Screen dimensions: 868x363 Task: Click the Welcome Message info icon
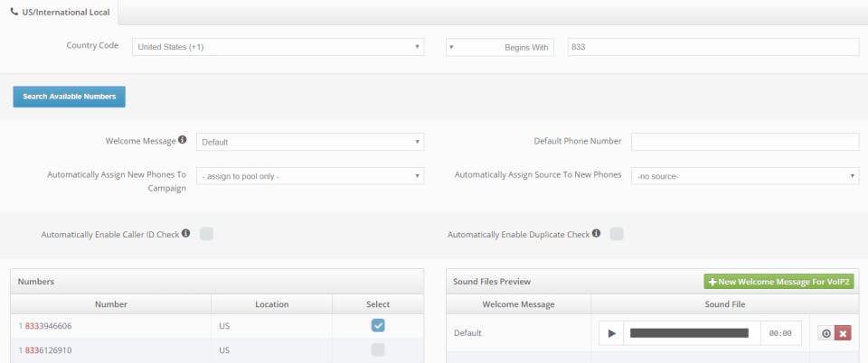point(184,141)
